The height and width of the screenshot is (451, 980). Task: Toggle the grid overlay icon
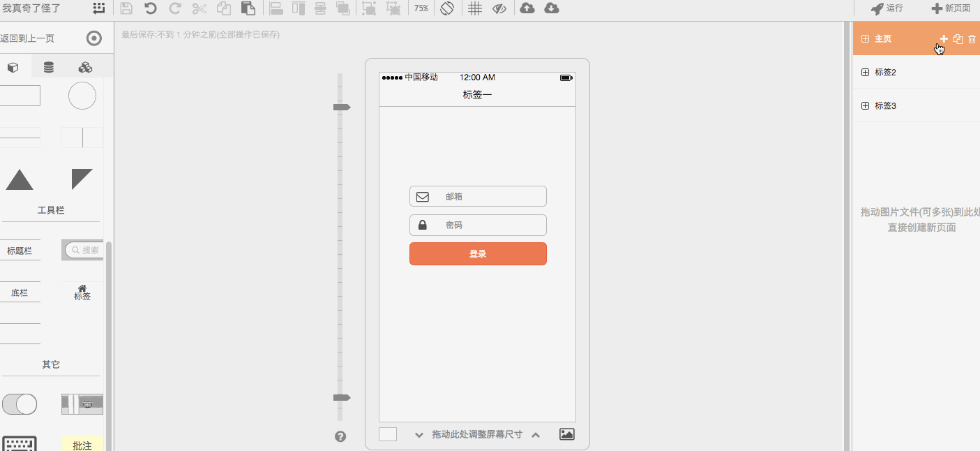(474, 8)
